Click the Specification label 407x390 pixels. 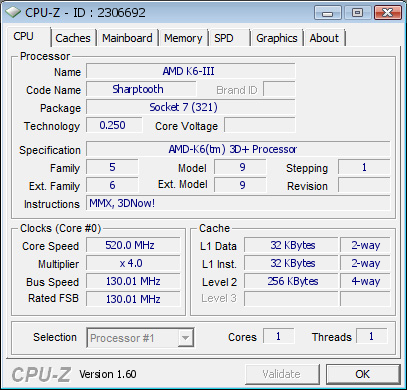(50, 150)
